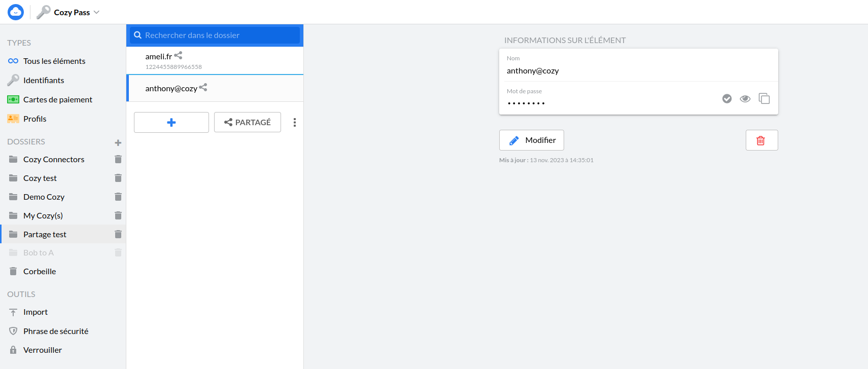Click the Nom field value anthony@cozy
Screen dimensions: 868x369
coord(533,71)
